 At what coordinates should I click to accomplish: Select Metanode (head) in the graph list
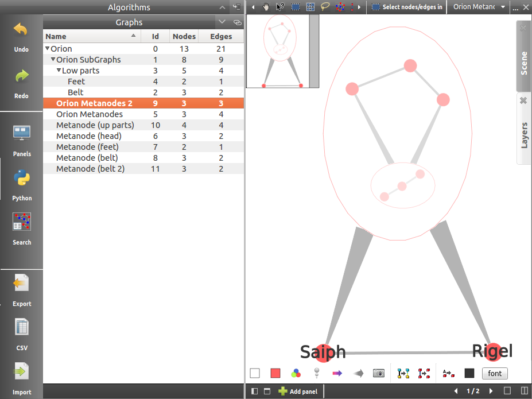pos(89,136)
